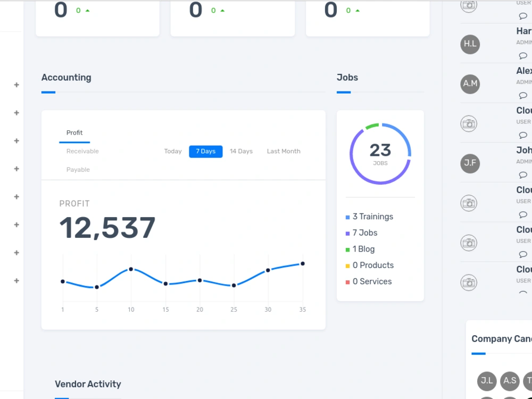Open the Alex admin user name
The width and height of the screenshot is (532, 399).
pyautogui.click(x=524, y=71)
